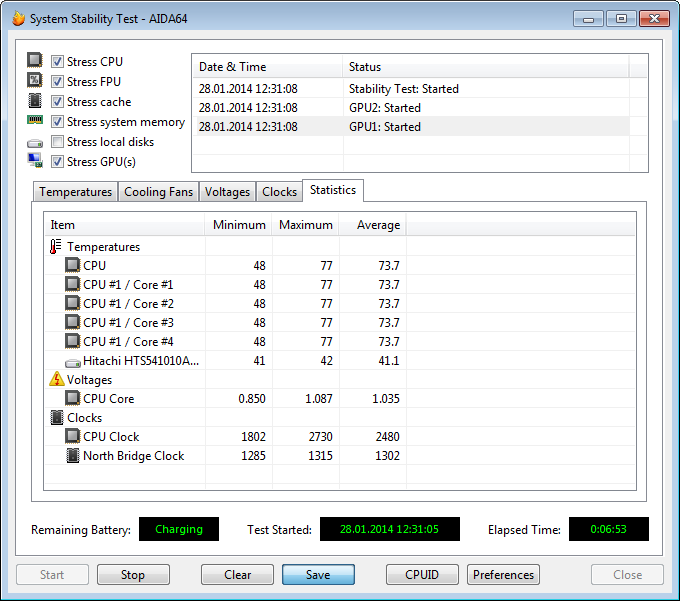
Task: Toggle the Stress system memory checkbox
Action: pyautogui.click(x=57, y=121)
